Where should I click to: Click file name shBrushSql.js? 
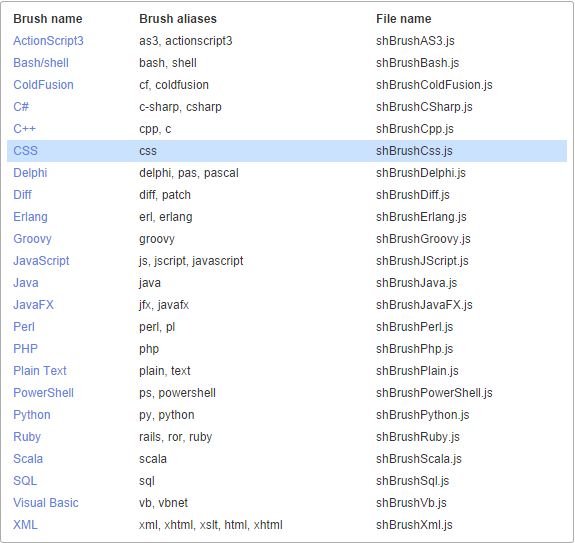[x=413, y=481]
